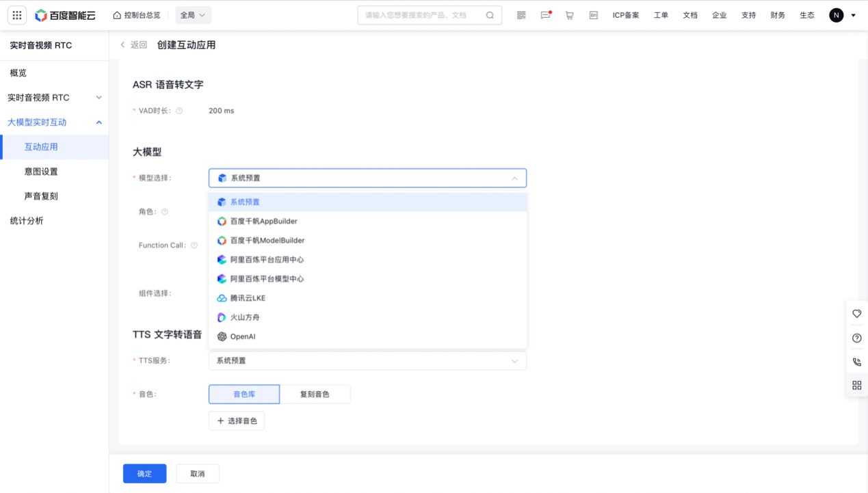Click the help icon next to VAD时长
Image resolution: width=868 pixels, height=493 pixels.
(x=179, y=111)
